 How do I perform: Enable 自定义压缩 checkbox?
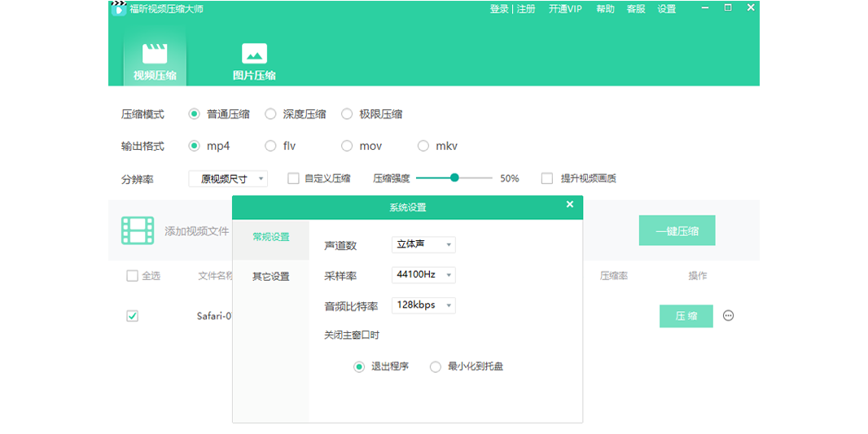point(294,178)
